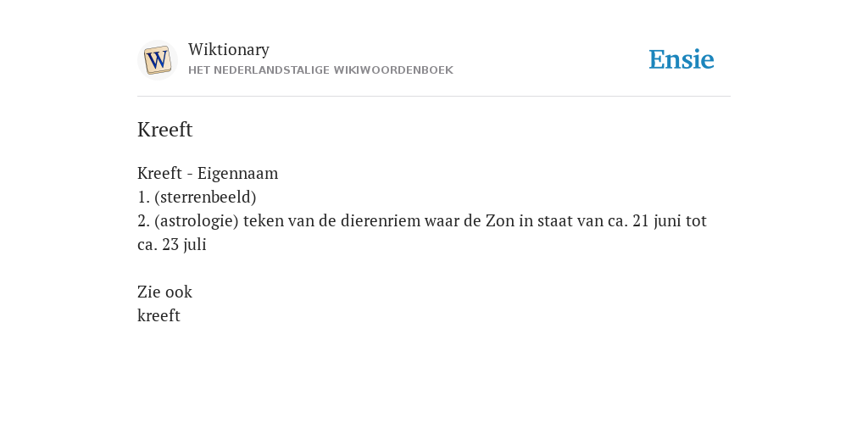Viewport: 868px width, 434px height.
Task: Click the Wiktionary W logo icon
Action: click(157, 60)
